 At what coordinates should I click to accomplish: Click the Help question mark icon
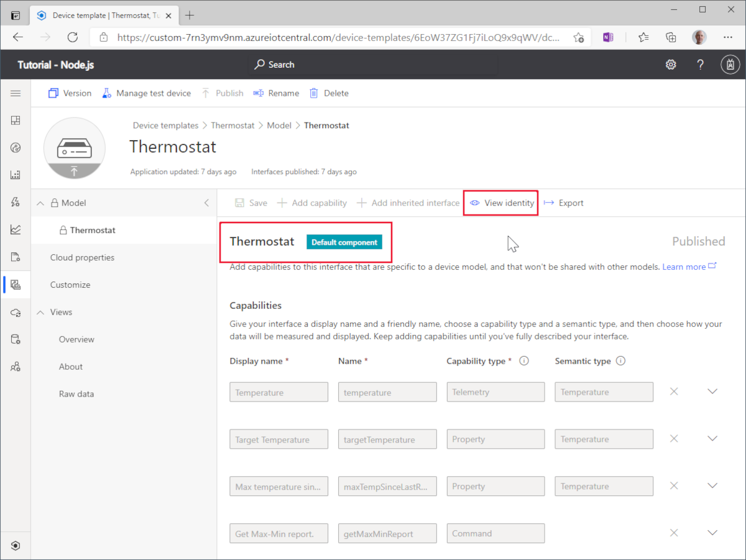click(700, 64)
